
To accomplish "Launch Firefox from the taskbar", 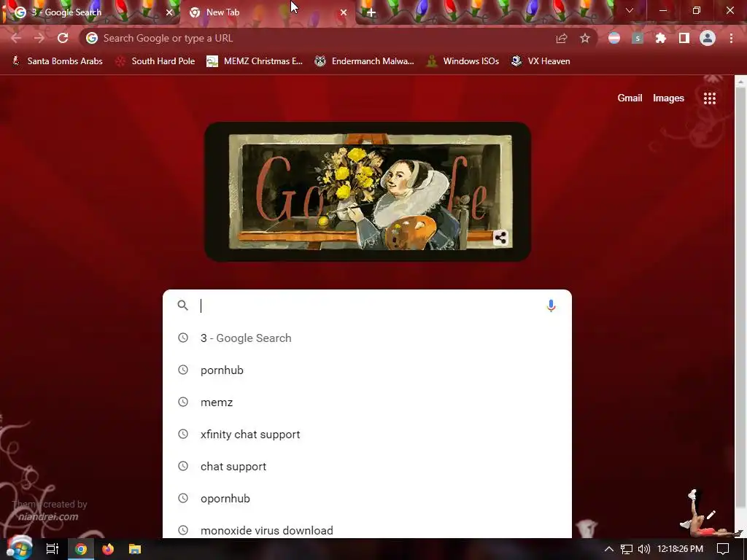I will 108,549.
